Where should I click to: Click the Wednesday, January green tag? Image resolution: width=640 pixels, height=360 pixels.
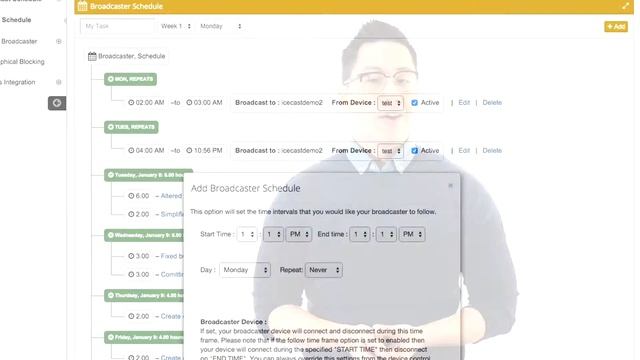click(x=144, y=235)
